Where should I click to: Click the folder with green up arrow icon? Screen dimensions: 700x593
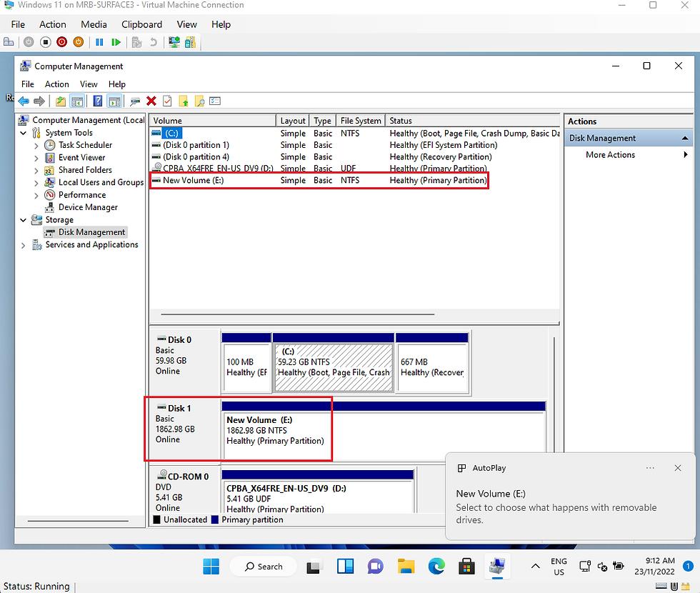click(x=183, y=101)
